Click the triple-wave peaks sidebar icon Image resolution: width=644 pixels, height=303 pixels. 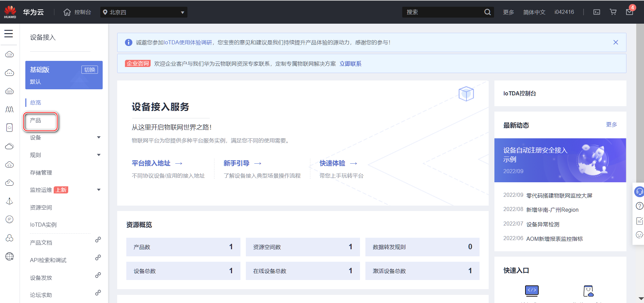9,109
